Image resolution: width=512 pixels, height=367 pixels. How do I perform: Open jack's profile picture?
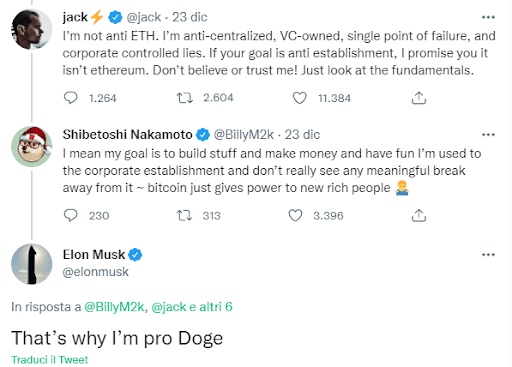[32, 29]
